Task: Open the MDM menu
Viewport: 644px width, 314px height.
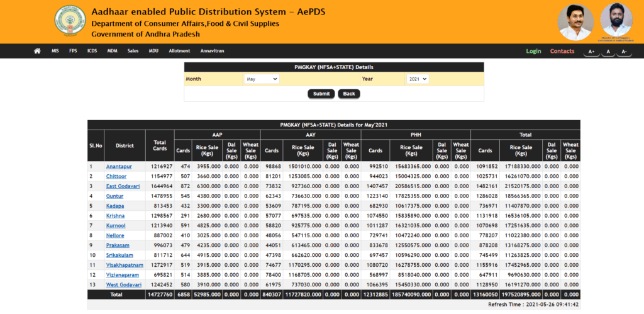Action: click(112, 51)
